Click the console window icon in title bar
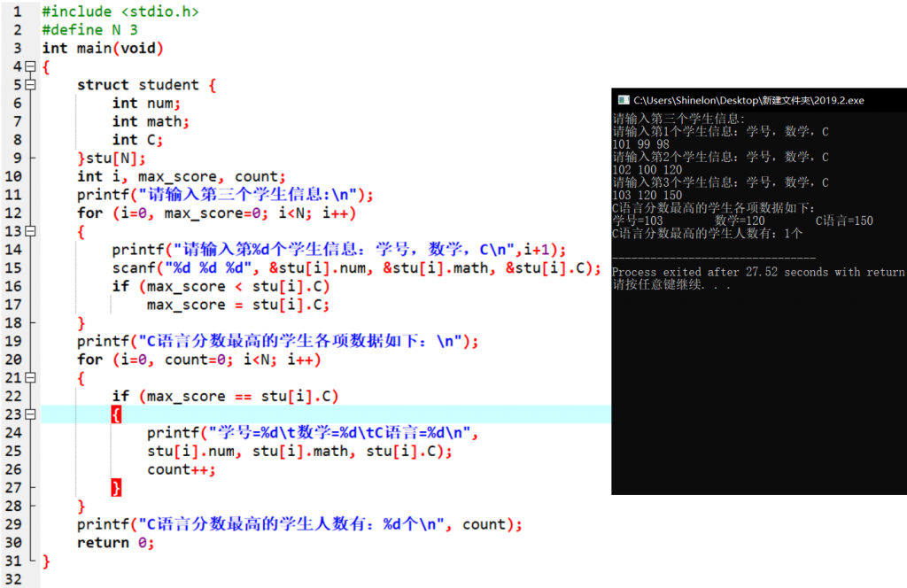This screenshot has width=907, height=588. pyautogui.click(x=623, y=100)
